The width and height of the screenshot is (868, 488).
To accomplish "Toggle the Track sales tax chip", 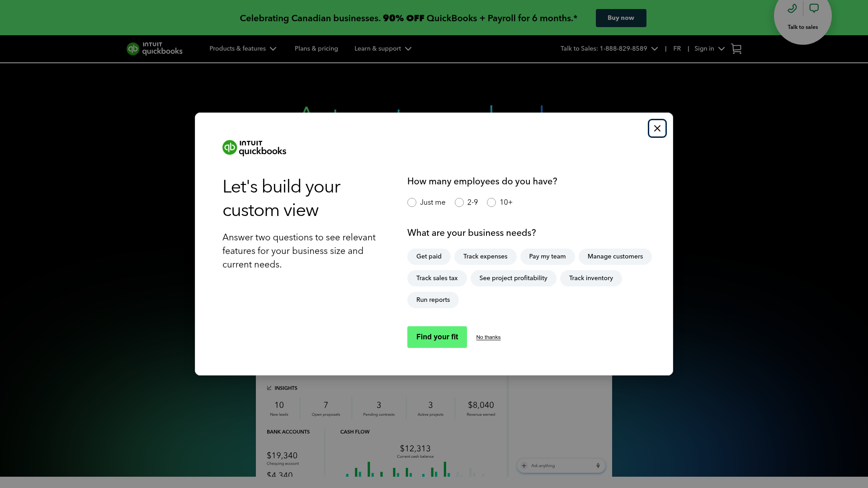I will (x=437, y=278).
